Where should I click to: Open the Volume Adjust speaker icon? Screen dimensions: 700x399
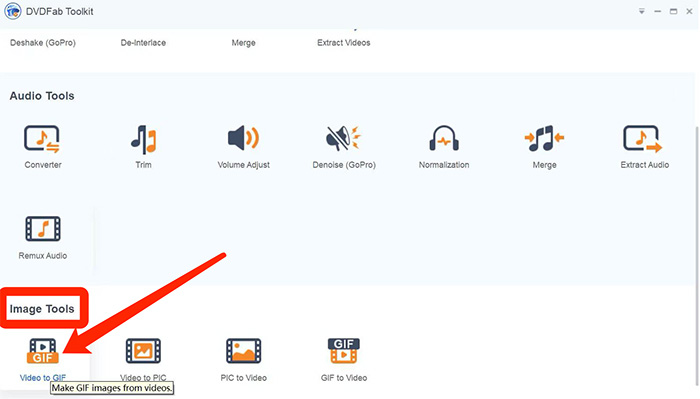point(243,138)
